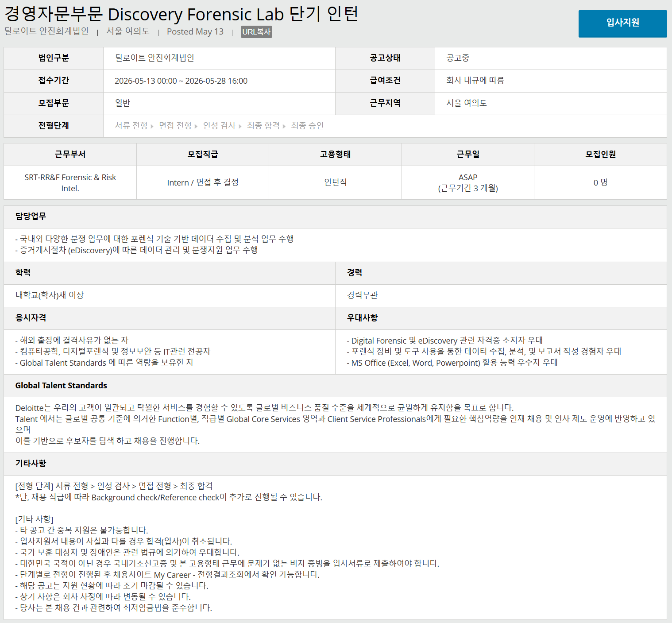This screenshot has height=623, width=672.
Task: Click the 응시자격 section header
Action: tap(170, 318)
